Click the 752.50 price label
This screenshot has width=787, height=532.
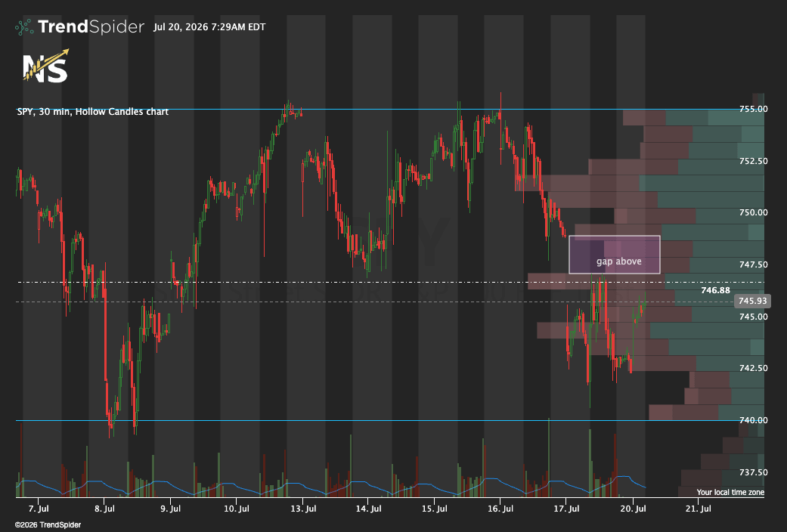pos(754,161)
